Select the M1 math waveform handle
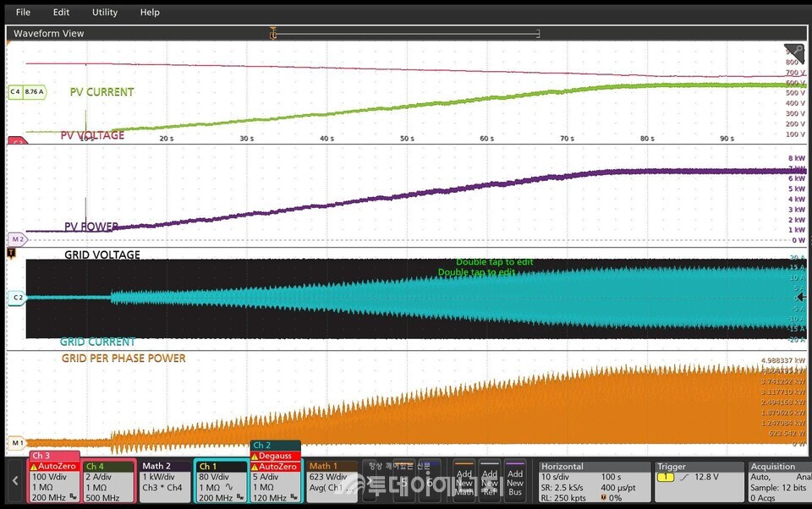This screenshot has height=509, width=812. (x=17, y=442)
